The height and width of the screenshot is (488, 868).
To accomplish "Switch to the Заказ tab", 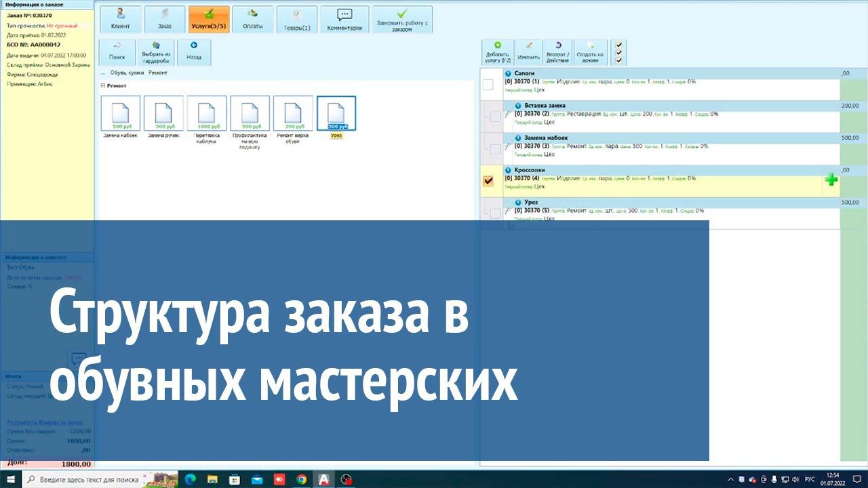I will 164,19.
